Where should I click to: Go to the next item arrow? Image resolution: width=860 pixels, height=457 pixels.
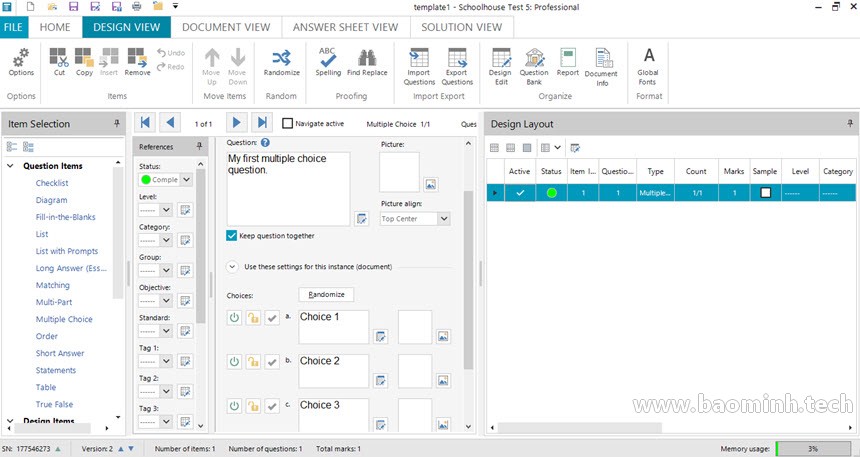coord(236,123)
